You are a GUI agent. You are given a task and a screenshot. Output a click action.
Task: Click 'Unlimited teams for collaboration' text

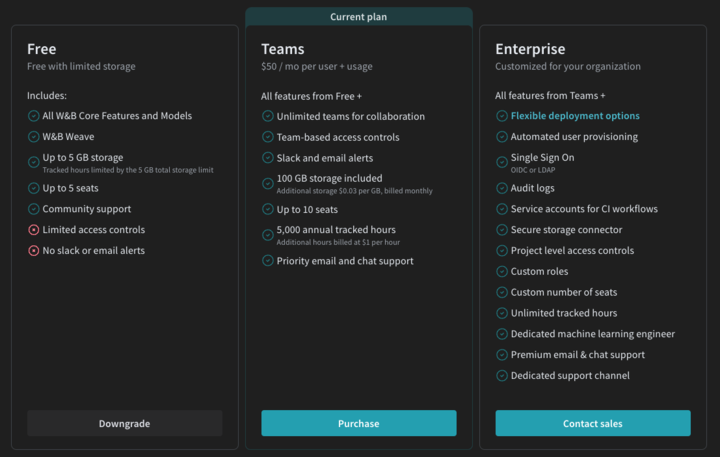[351, 116]
